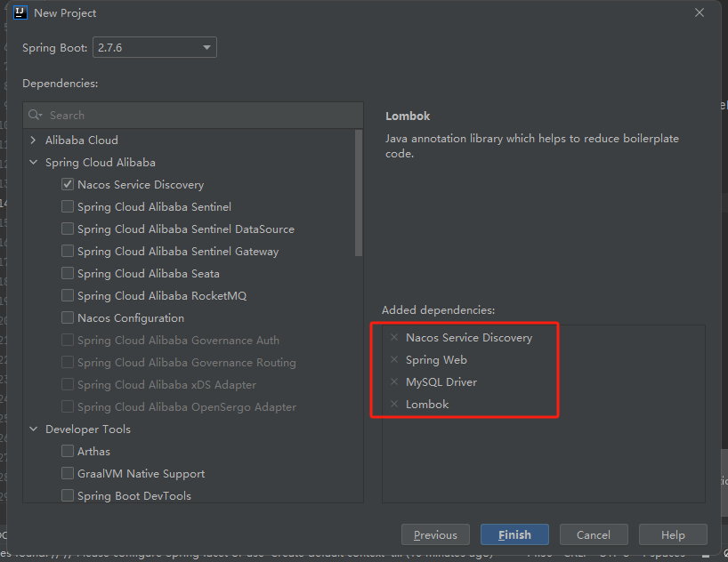
Task: Click the Previous button
Action: coord(435,534)
